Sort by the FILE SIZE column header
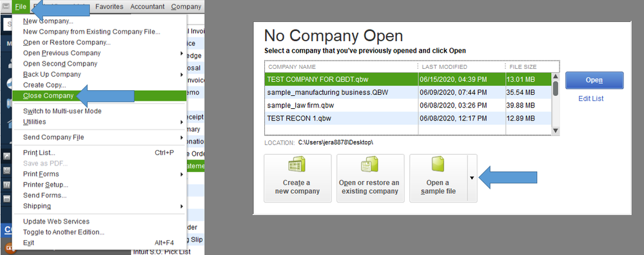 (532, 67)
